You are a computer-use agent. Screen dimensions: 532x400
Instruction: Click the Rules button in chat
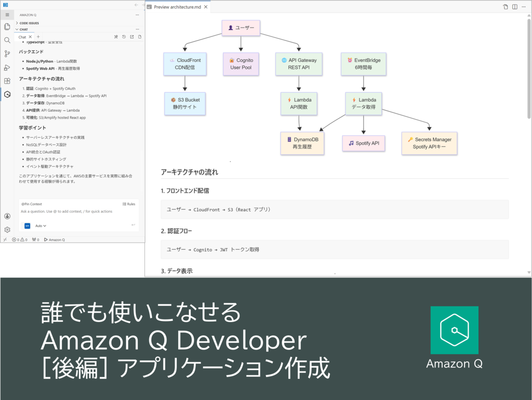click(x=129, y=204)
